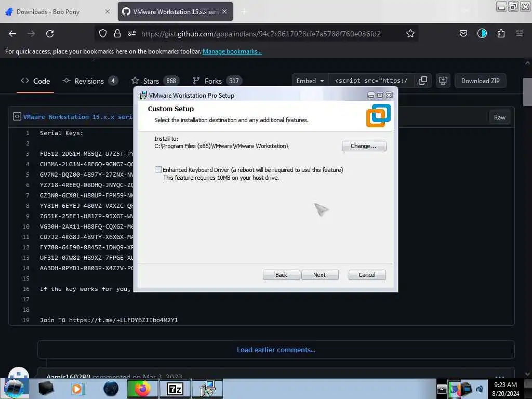This screenshot has height=399, width=532.
Task: Click the Forks tab
Action: [217, 81]
